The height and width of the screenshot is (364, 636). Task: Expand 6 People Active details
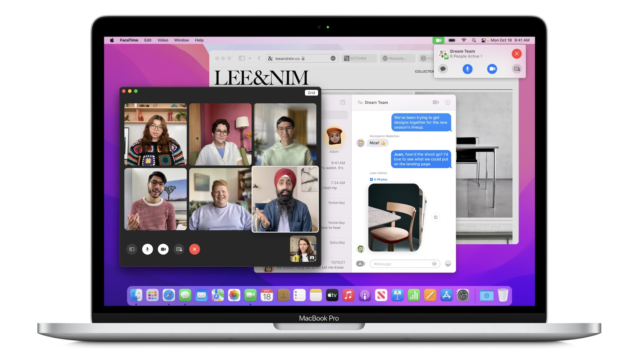click(466, 56)
